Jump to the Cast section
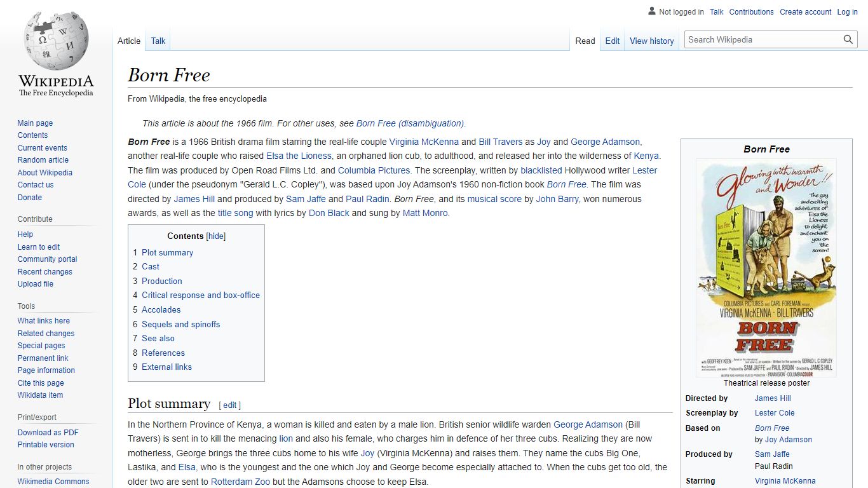 151,267
